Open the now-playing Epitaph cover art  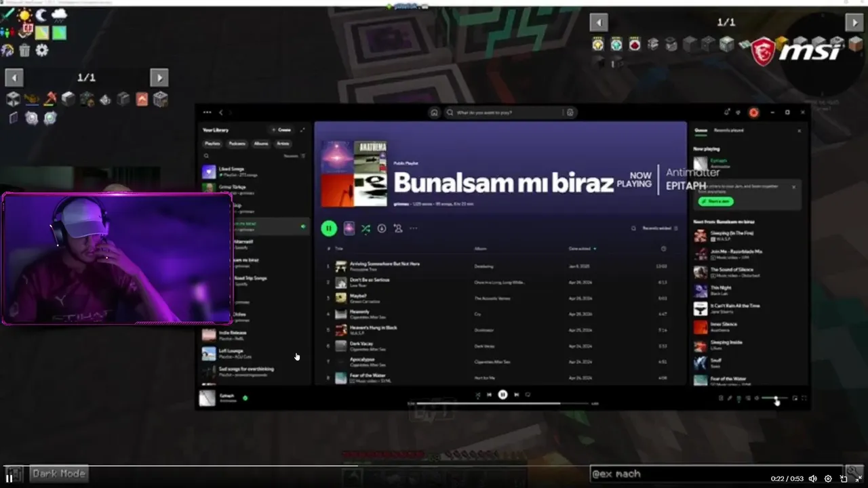point(207,398)
